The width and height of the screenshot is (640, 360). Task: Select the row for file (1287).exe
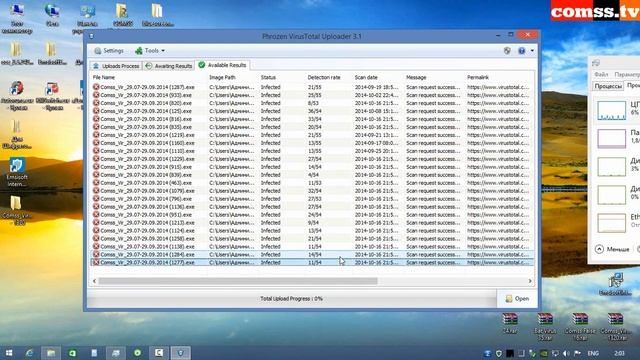pos(312,87)
